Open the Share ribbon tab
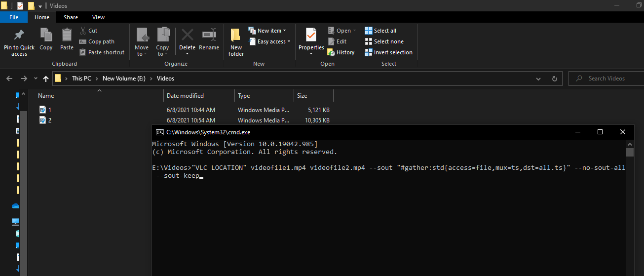This screenshot has height=276, width=644. pyautogui.click(x=71, y=17)
